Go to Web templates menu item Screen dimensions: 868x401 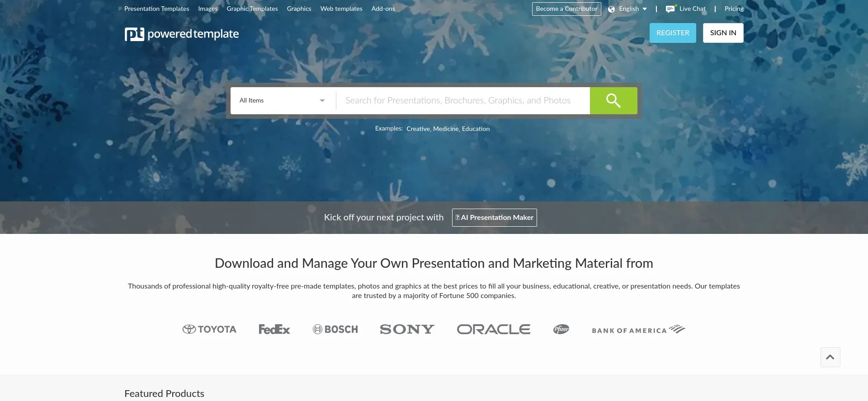pyautogui.click(x=341, y=9)
